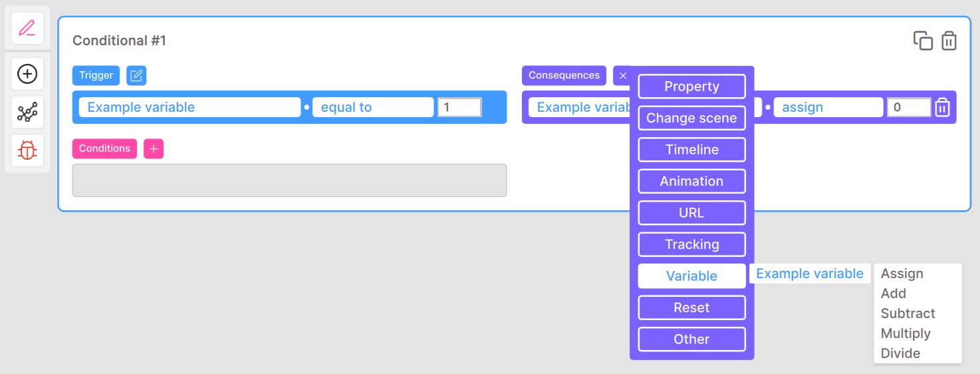Open the 'assign' operation dropdown

coord(828,107)
